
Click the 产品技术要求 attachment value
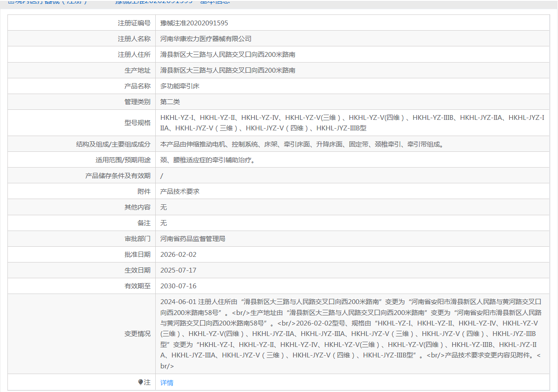point(180,191)
